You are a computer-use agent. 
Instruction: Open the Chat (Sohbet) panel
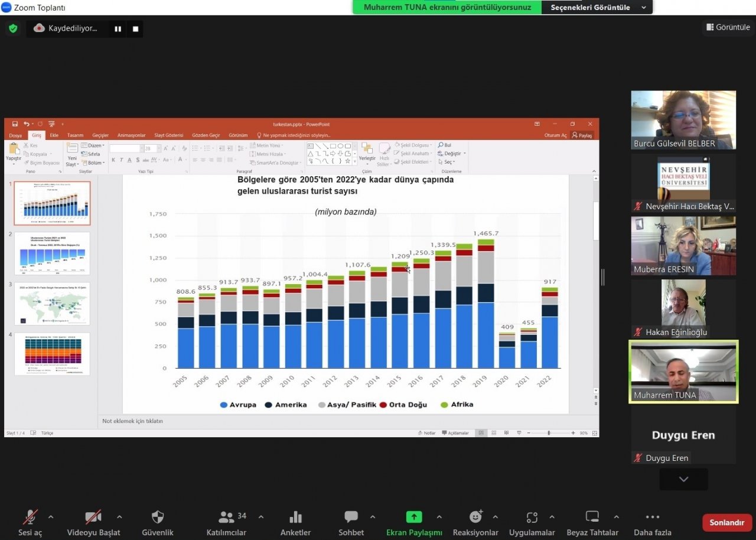pos(351,518)
